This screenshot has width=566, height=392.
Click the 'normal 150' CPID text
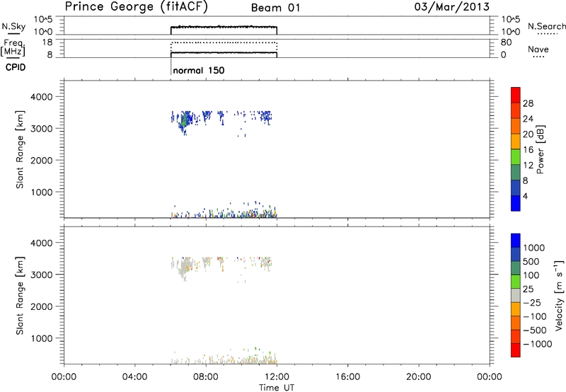point(199,70)
